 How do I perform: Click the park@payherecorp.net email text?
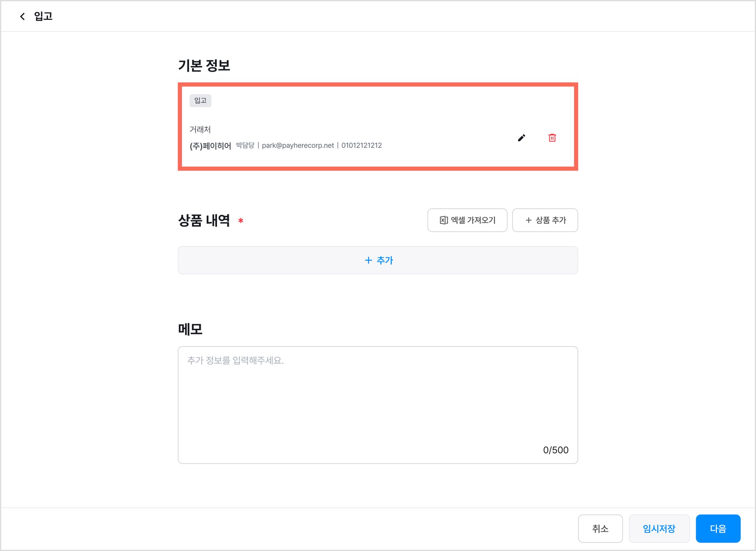pyautogui.click(x=298, y=145)
